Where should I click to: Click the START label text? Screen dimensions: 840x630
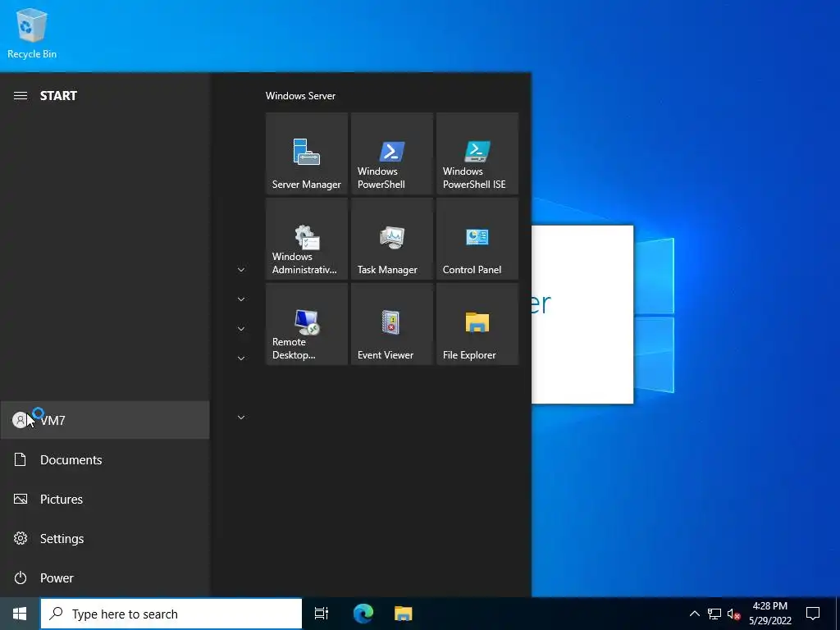(58, 96)
